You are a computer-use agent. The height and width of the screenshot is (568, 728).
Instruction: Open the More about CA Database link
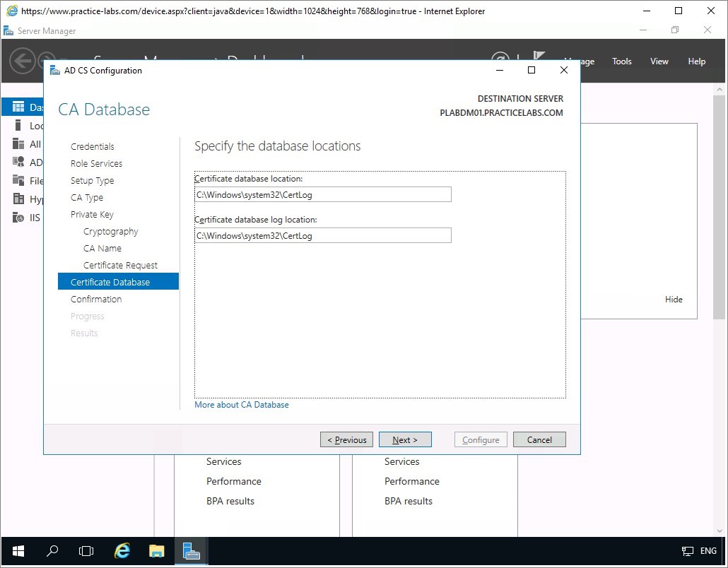[x=242, y=405]
